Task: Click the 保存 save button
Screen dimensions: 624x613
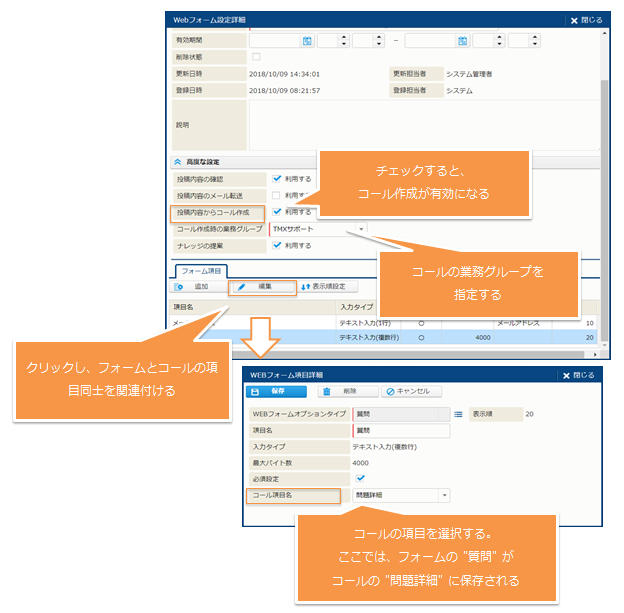Action: [x=274, y=392]
